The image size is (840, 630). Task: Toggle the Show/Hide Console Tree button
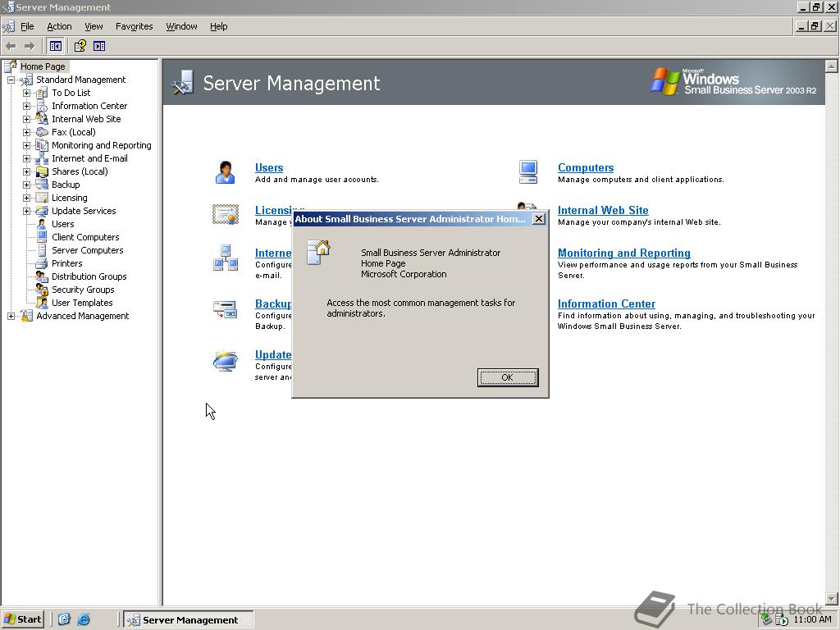[x=55, y=46]
